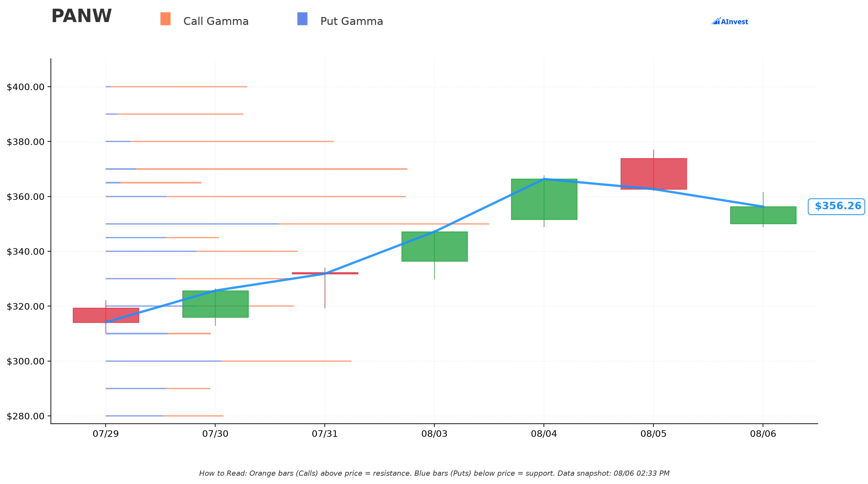This screenshot has height=484, width=868.
Task: Click the 07/30 date label
Action: [x=215, y=434]
